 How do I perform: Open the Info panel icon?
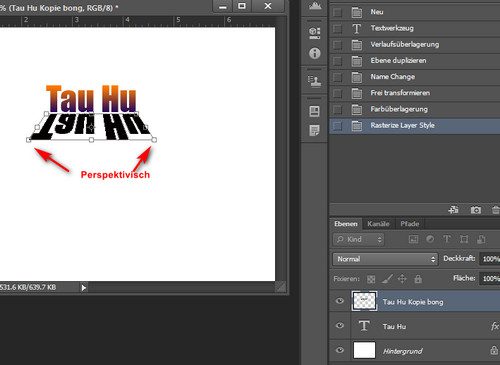[315, 53]
